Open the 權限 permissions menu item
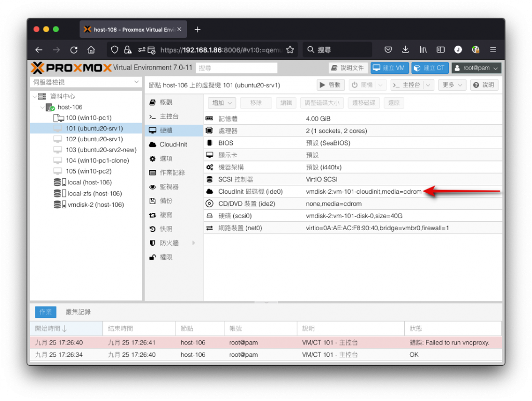Image resolution: width=532 pixels, height=401 pixels. pos(175,257)
